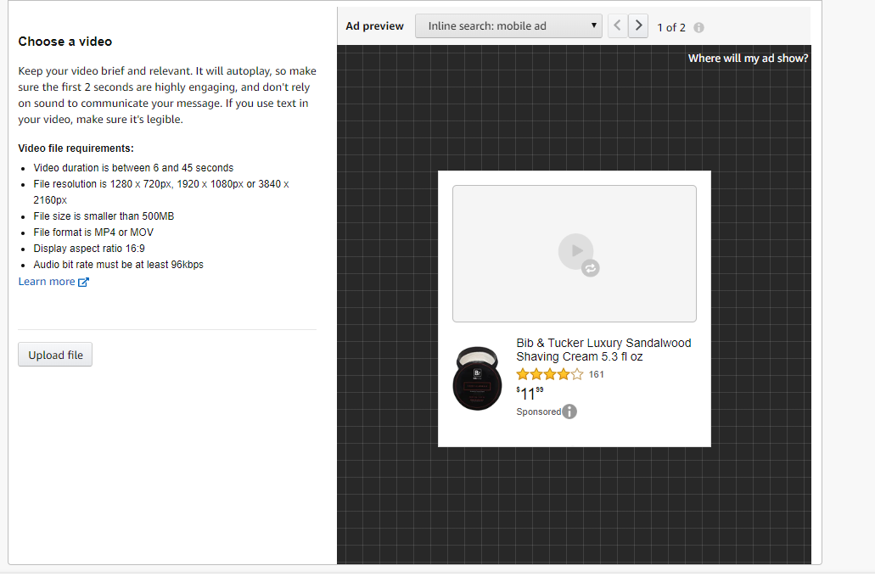
Task: Click the previous preview arrow
Action: (617, 25)
